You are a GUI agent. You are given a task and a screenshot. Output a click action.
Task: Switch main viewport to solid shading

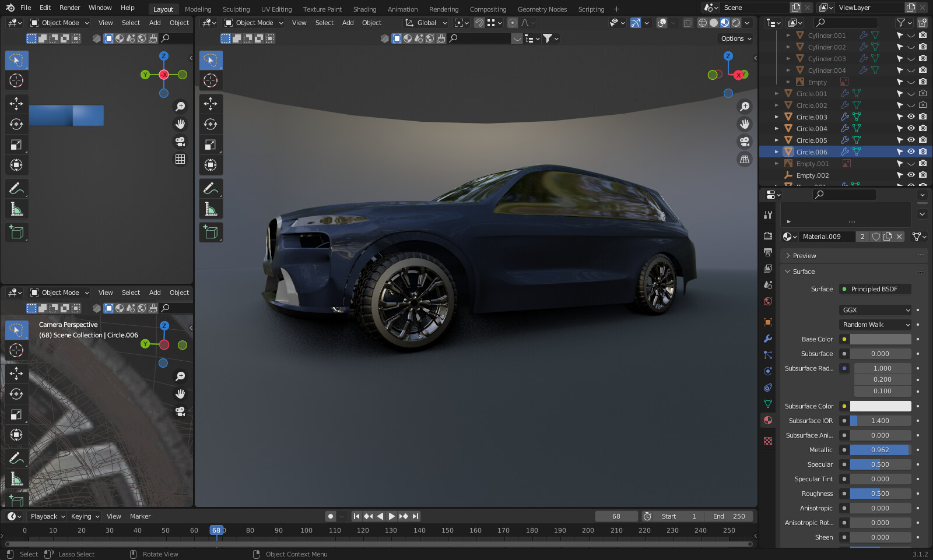[714, 23]
